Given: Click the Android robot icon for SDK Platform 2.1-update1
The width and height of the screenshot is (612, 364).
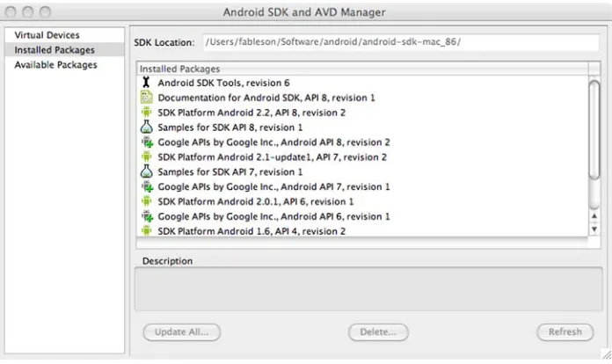Looking at the screenshot, I should 146,157.
